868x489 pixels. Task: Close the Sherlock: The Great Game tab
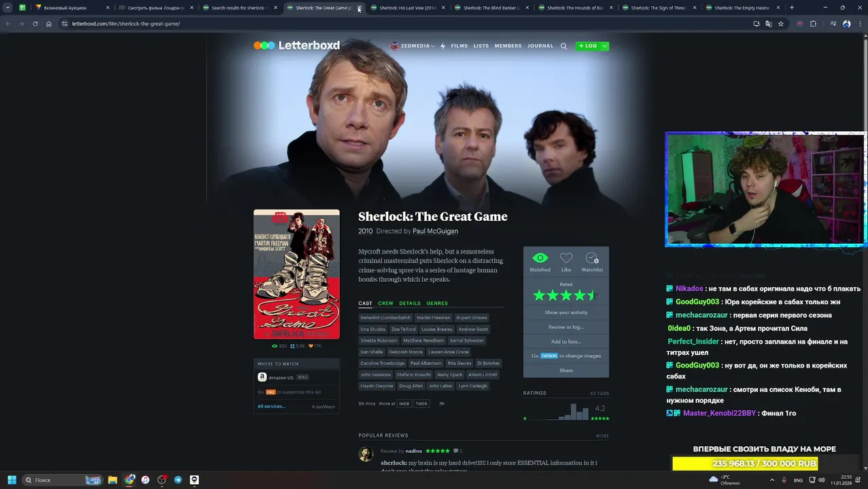pos(360,7)
